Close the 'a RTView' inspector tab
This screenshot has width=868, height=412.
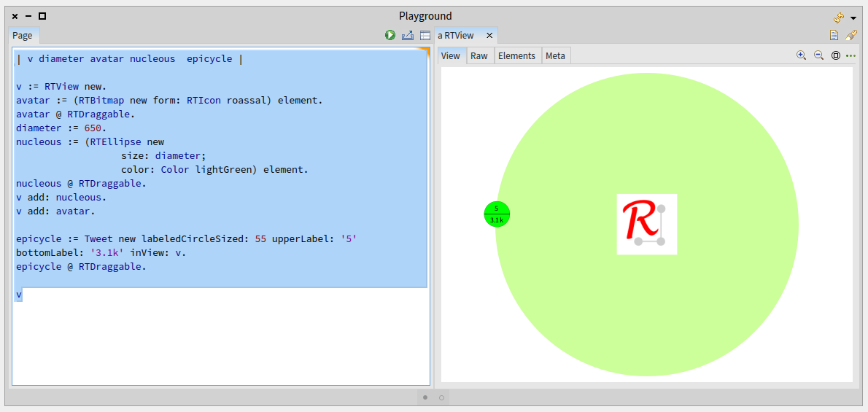click(489, 35)
